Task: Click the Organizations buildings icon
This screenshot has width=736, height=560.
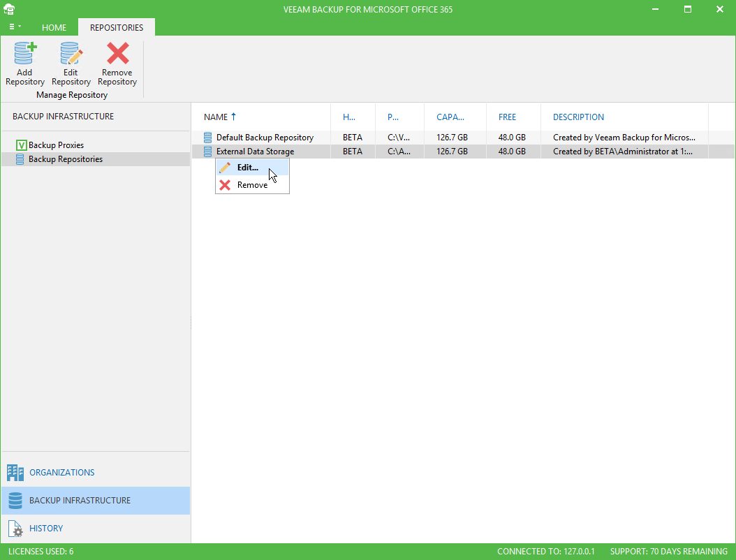Action: [x=15, y=473]
